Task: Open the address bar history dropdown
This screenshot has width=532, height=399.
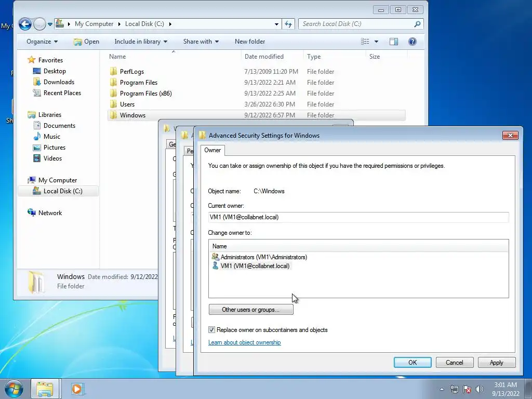Action: pyautogui.click(x=276, y=24)
